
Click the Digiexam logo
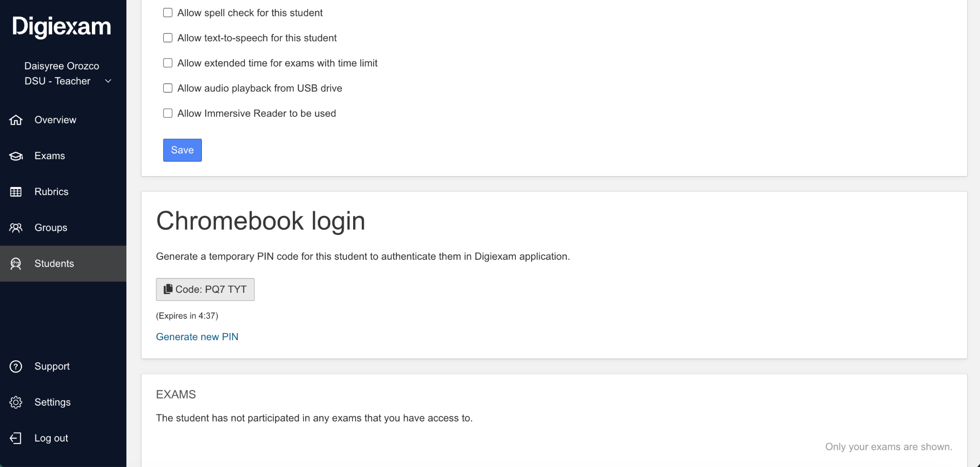[x=62, y=27]
